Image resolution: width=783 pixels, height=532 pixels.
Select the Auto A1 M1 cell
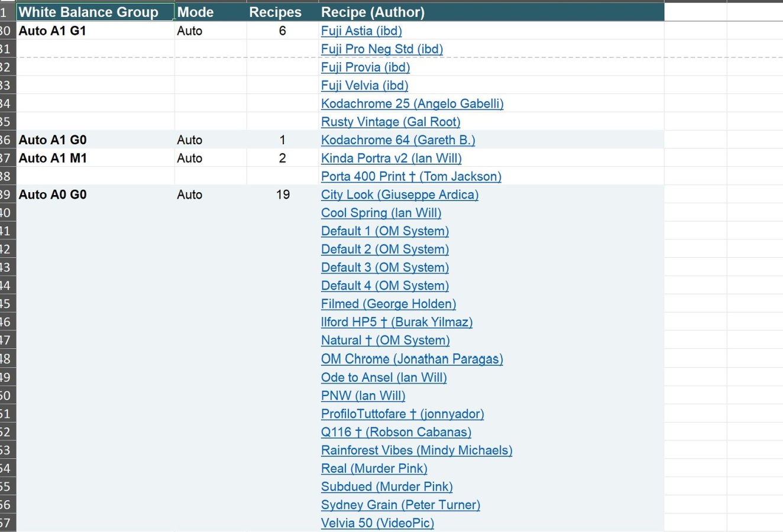click(96, 158)
